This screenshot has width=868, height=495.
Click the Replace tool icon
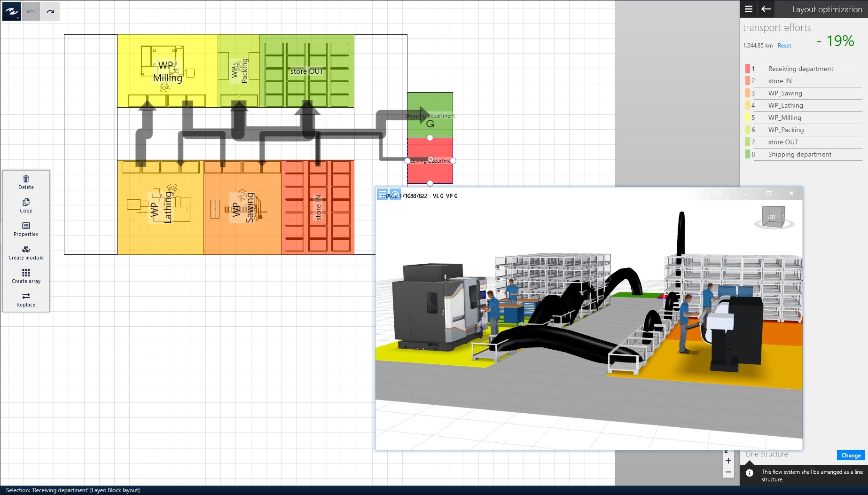(26, 297)
